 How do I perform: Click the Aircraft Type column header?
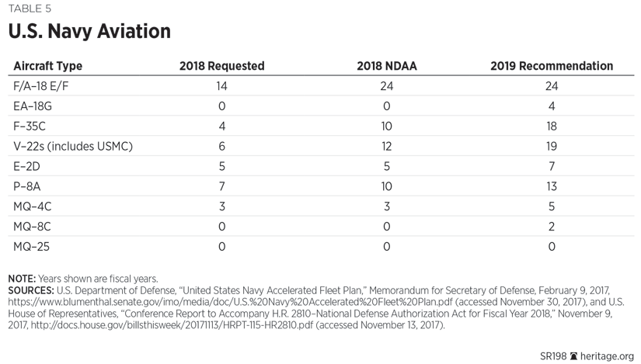[x=48, y=66]
